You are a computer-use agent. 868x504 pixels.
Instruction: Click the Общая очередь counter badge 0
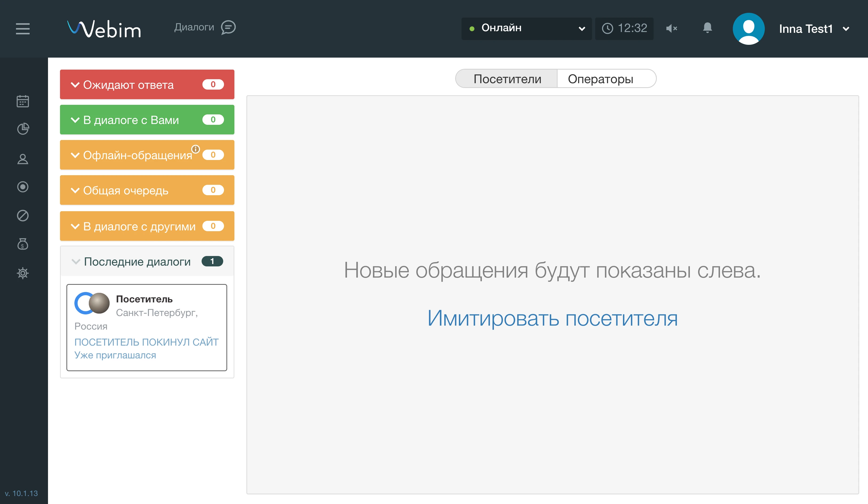(213, 190)
